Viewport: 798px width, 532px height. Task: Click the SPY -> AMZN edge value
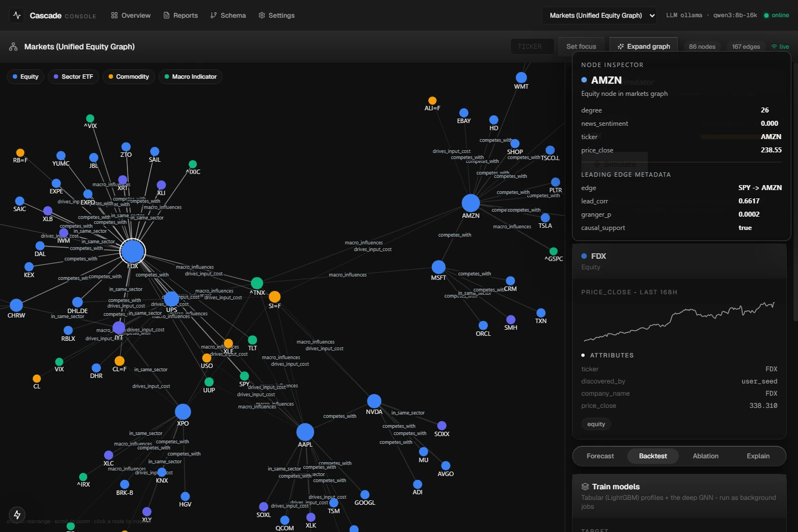tap(760, 188)
